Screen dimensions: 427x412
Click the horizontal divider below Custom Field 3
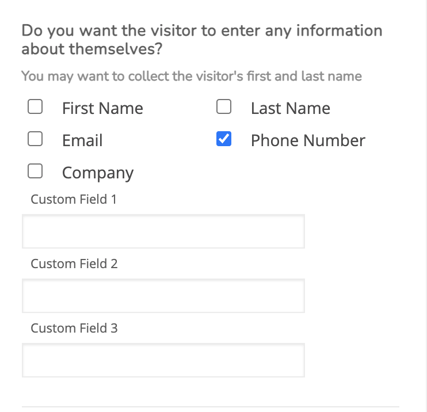(x=210, y=407)
